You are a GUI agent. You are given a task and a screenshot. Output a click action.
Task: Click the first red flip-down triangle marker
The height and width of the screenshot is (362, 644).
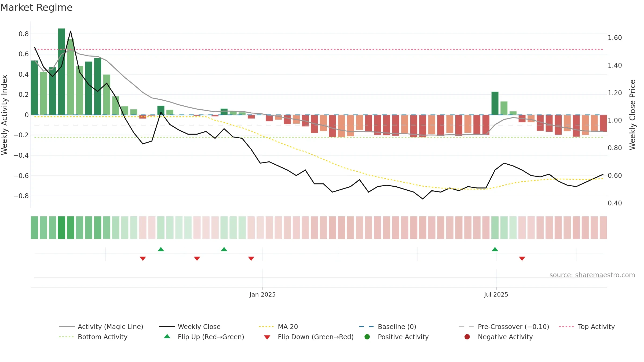[143, 258]
